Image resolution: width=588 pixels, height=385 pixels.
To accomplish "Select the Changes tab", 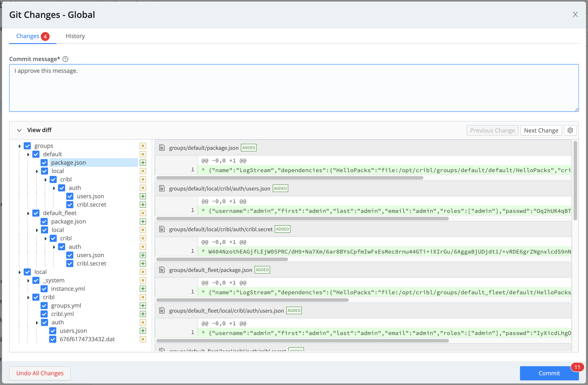I will pyautogui.click(x=28, y=36).
